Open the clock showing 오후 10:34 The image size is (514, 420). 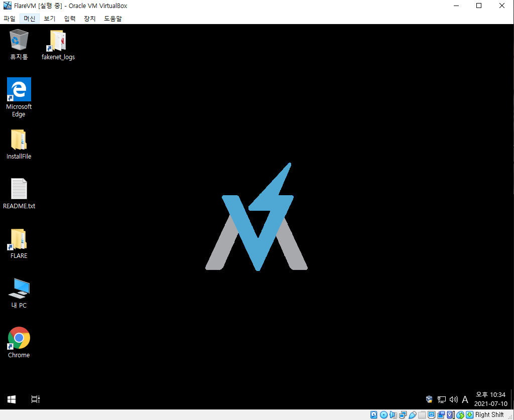[490, 399]
